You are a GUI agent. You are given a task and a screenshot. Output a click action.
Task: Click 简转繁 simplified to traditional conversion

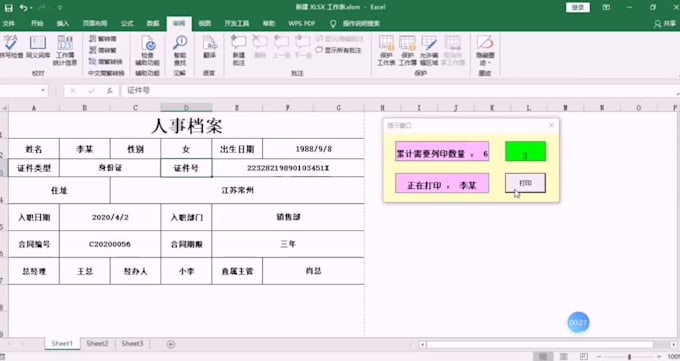coord(103,50)
